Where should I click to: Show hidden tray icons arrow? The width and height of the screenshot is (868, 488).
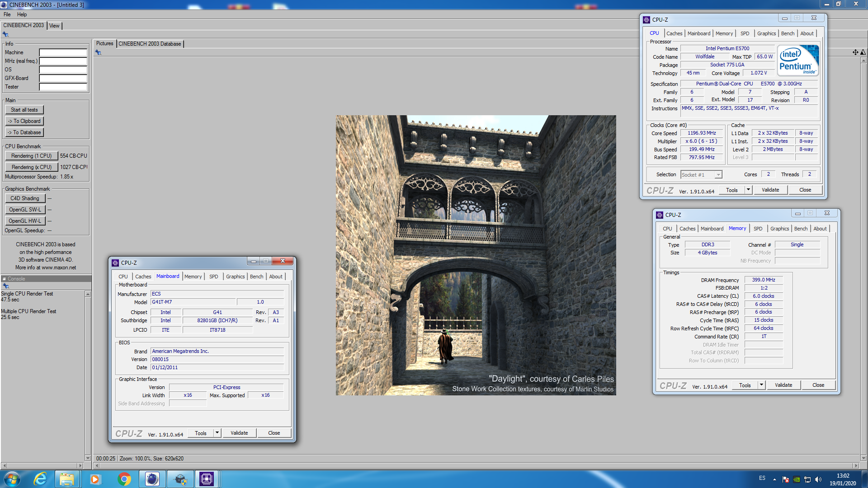point(774,479)
